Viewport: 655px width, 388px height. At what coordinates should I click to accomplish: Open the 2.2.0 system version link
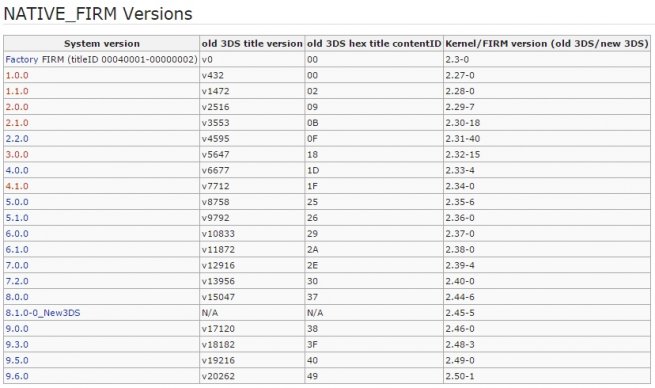coord(17,139)
